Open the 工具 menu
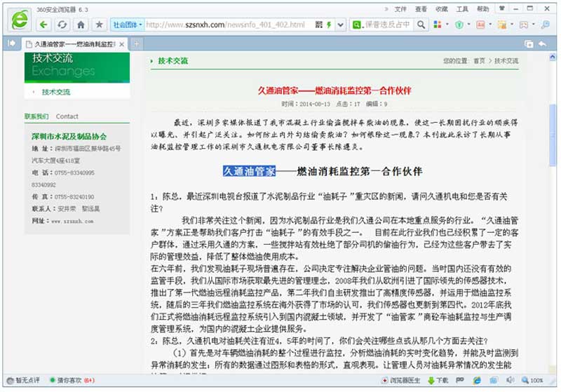 (462, 9)
